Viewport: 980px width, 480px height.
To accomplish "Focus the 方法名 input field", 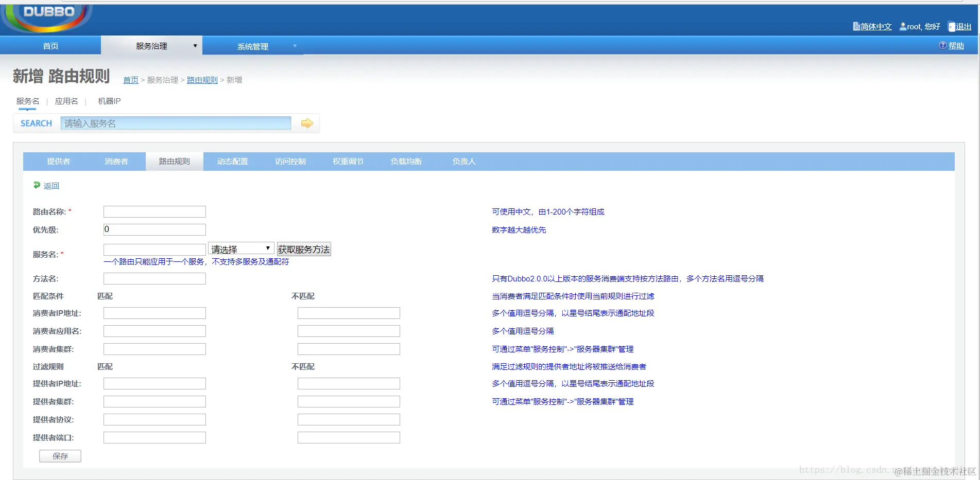I will [x=154, y=278].
